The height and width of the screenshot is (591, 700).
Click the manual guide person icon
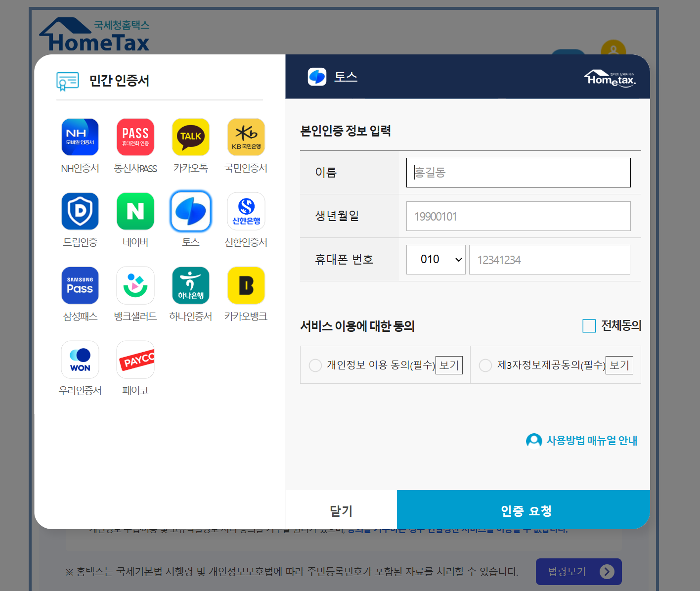point(534,440)
